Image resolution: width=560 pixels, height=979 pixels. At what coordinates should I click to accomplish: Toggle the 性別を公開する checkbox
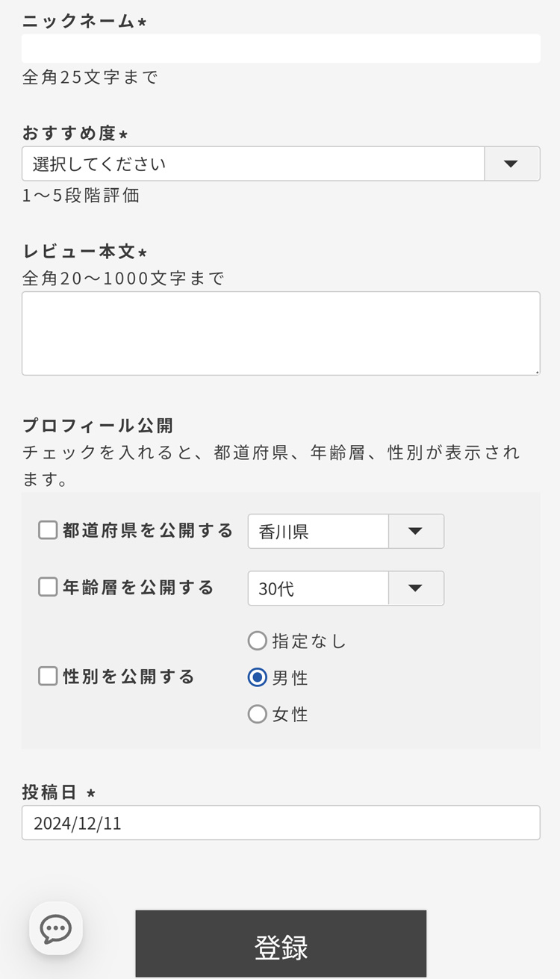48,677
